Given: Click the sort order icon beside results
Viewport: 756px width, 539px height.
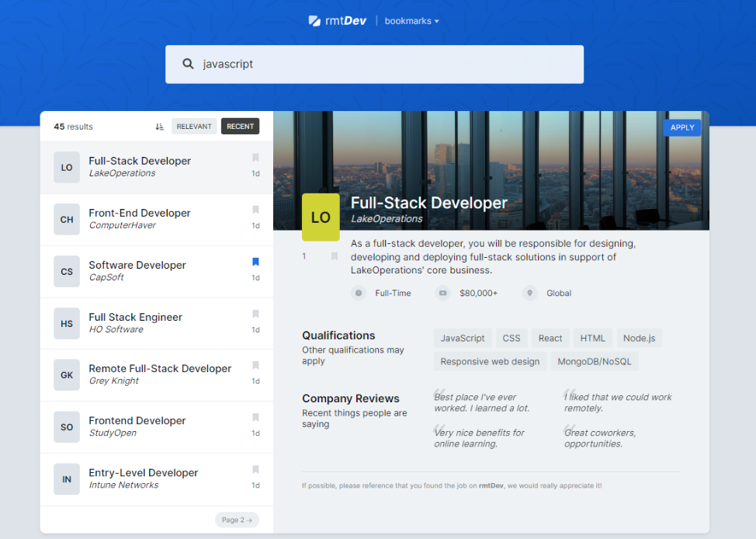Looking at the screenshot, I should click(160, 127).
